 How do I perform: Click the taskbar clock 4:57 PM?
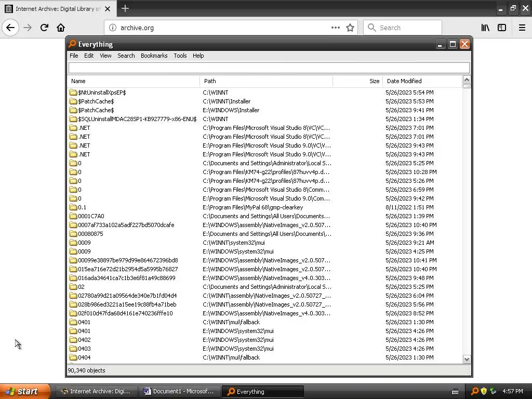pos(513,391)
